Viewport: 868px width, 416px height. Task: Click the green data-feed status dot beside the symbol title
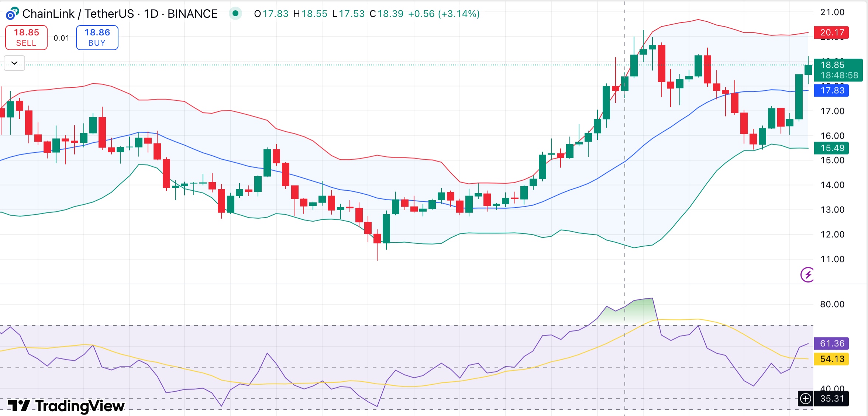tap(235, 14)
